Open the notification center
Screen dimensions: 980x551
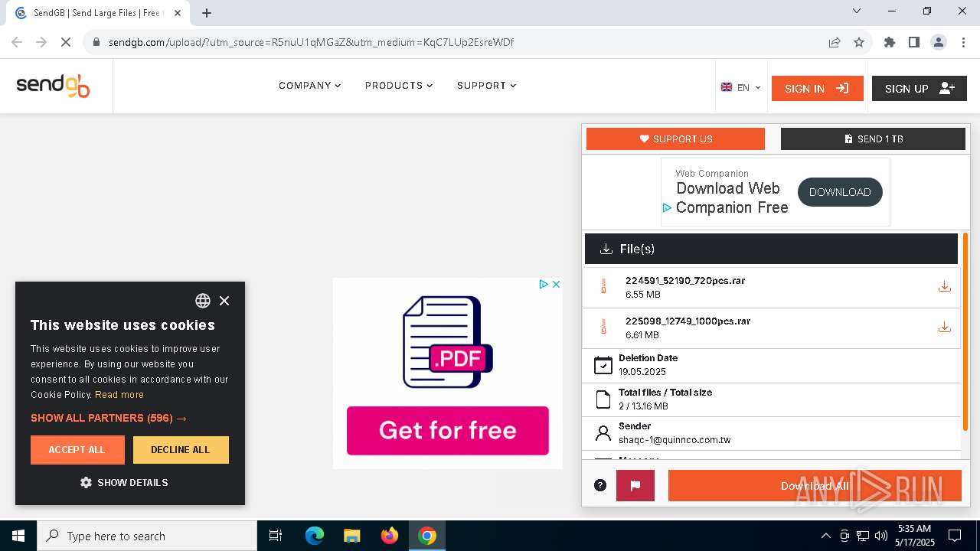[x=955, y=536]
